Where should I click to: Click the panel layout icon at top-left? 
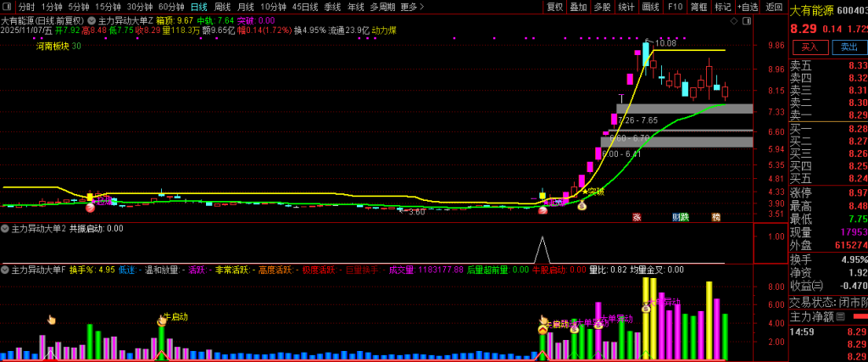click(7, 7)
